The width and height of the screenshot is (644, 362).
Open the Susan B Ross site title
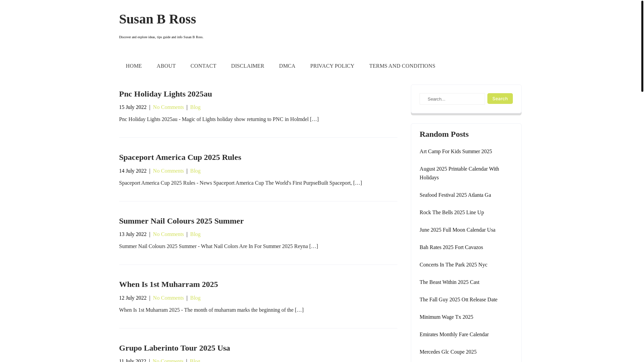click(x=157, y=19)
